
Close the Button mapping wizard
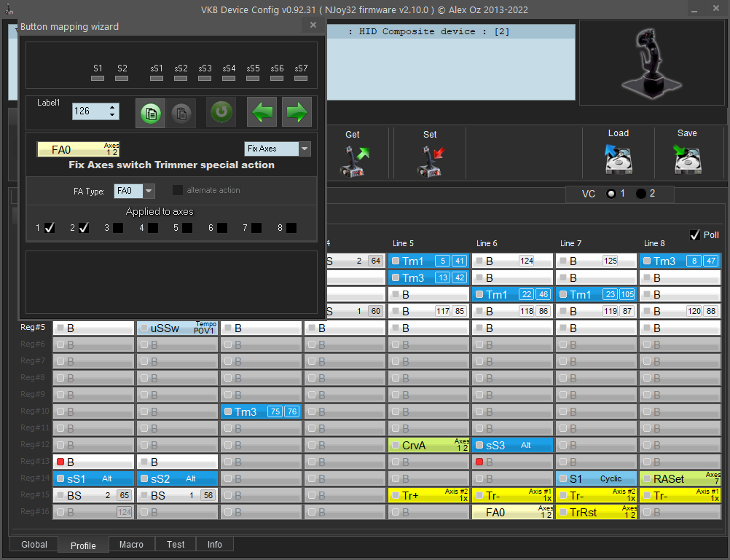point(313,25)
